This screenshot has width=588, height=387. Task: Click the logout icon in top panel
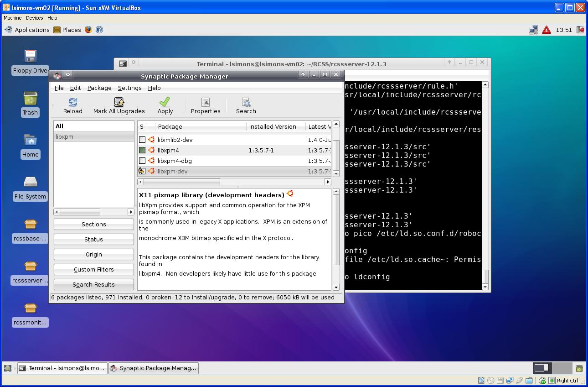580,30
